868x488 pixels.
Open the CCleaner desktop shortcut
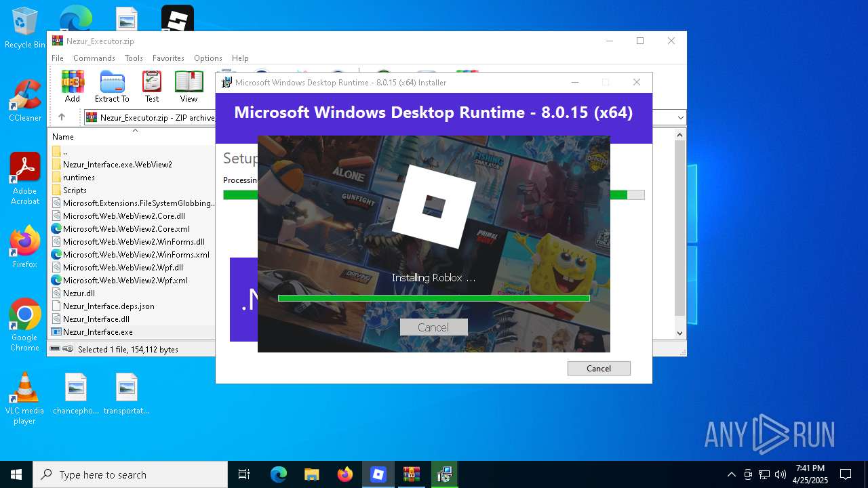25,101
